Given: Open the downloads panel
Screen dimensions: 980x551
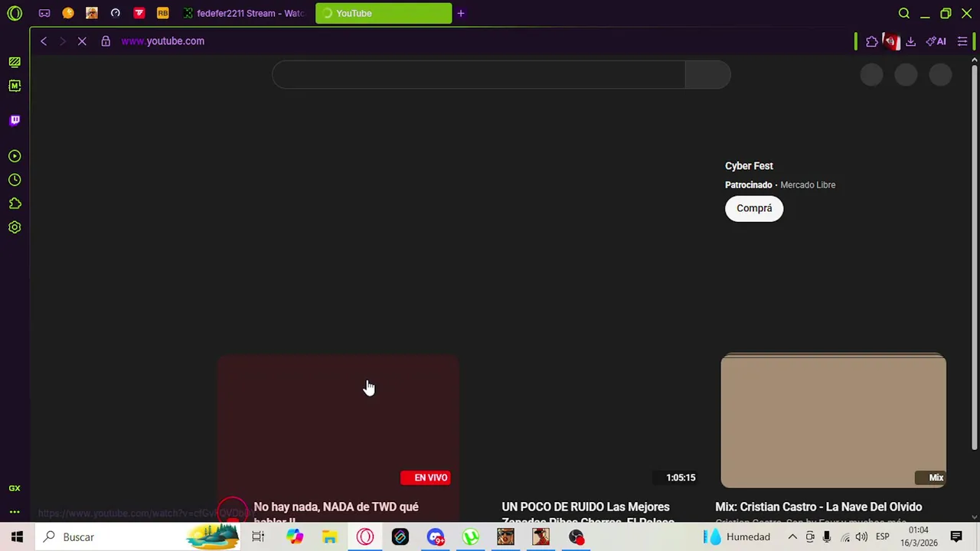Looking at the screenshot, I should coord(910,41).
